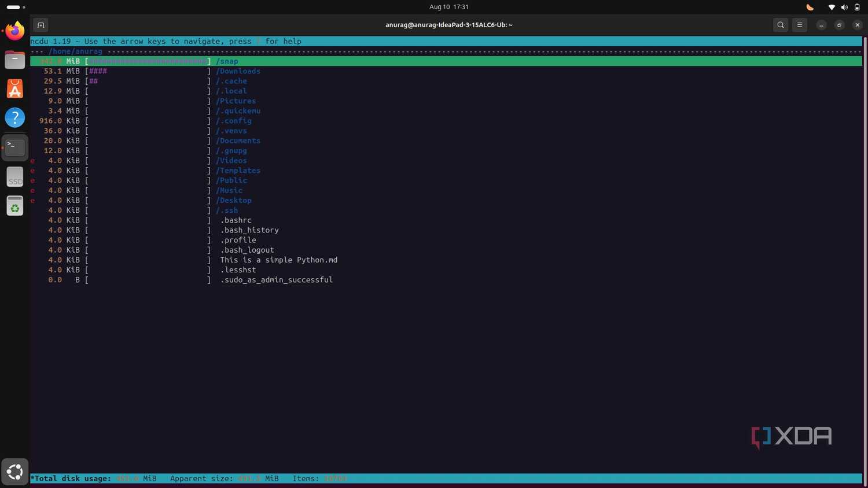Open the terminal hamburger menu

click(x=800, y=25)
